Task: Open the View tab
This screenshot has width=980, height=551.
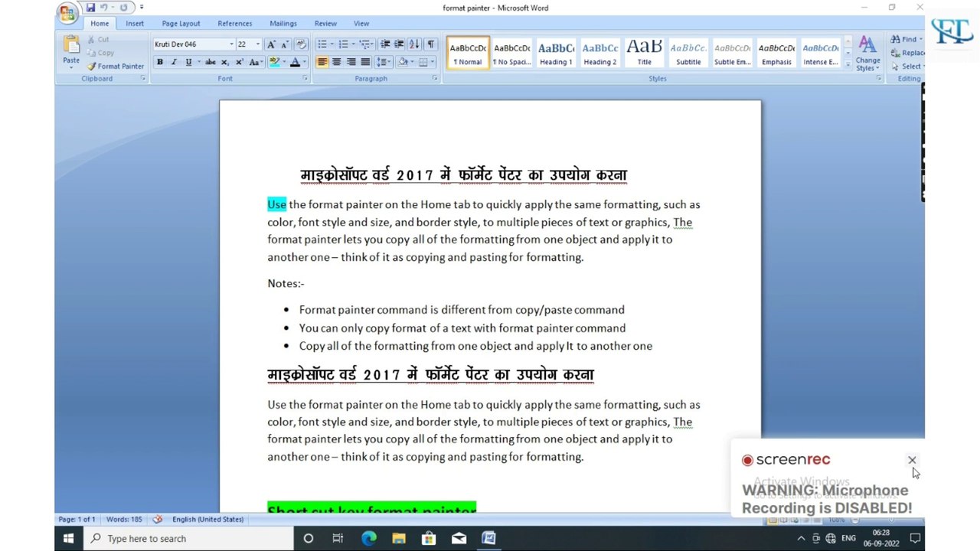Action: click(361, 24)
